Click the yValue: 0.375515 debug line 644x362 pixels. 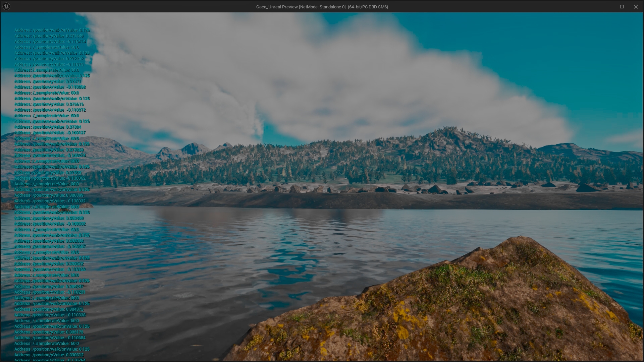point(49,104)
